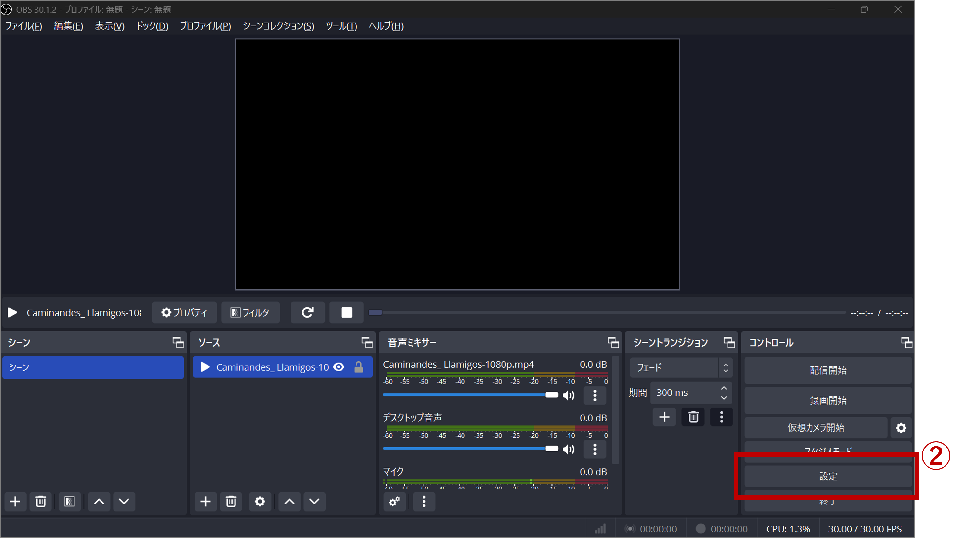Image resolution: width=980 pixels, height=538 pixels.
Task: Mute Caminandes_Llamigos-1080p.mp4 audio
Action: tap(568, 395)
